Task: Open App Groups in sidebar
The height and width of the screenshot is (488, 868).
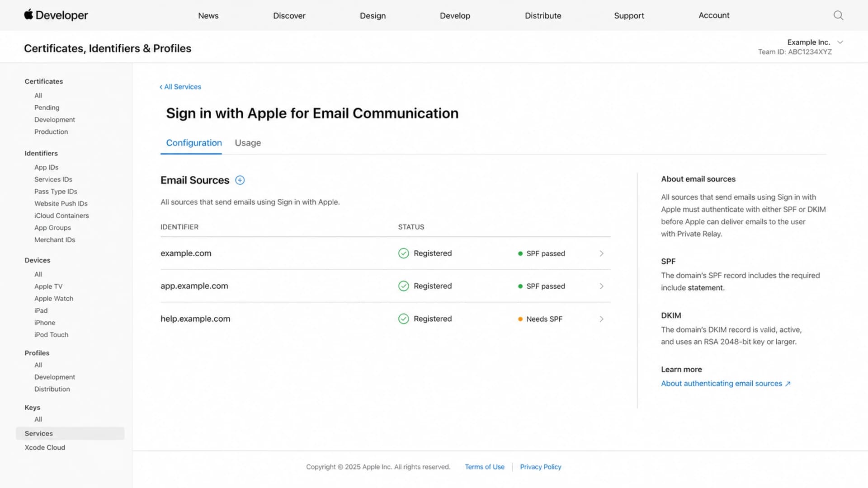Action: 52,228
